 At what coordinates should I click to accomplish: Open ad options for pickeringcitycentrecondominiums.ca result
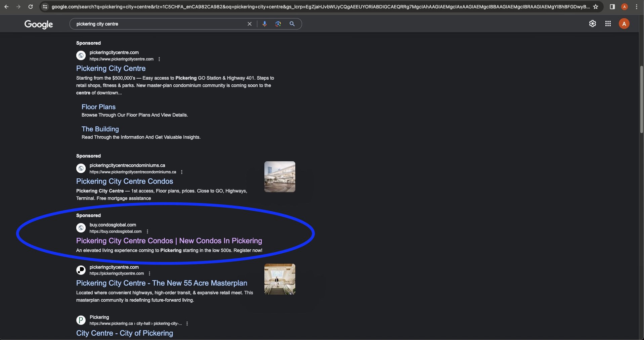[182, 172]
